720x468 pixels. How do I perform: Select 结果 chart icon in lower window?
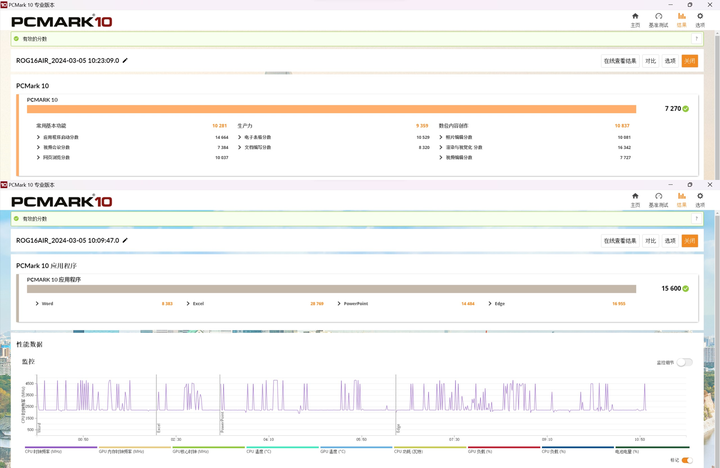coord(681,200)
